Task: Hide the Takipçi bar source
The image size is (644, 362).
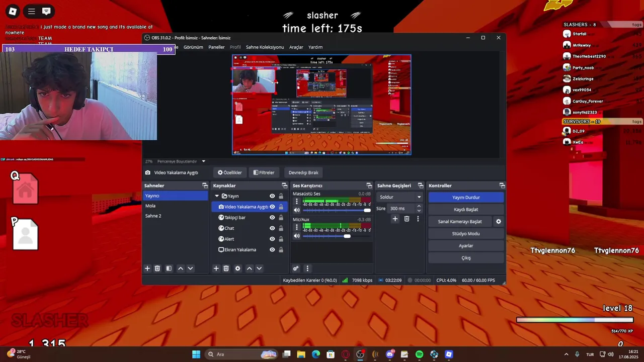Action: pyautogui.click(x=272, y=218)
